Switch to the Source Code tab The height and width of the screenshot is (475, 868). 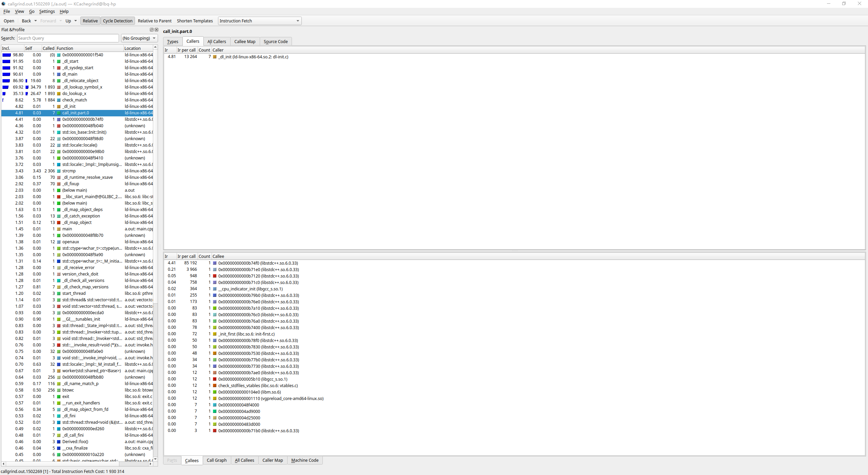(x=275, y=41)
